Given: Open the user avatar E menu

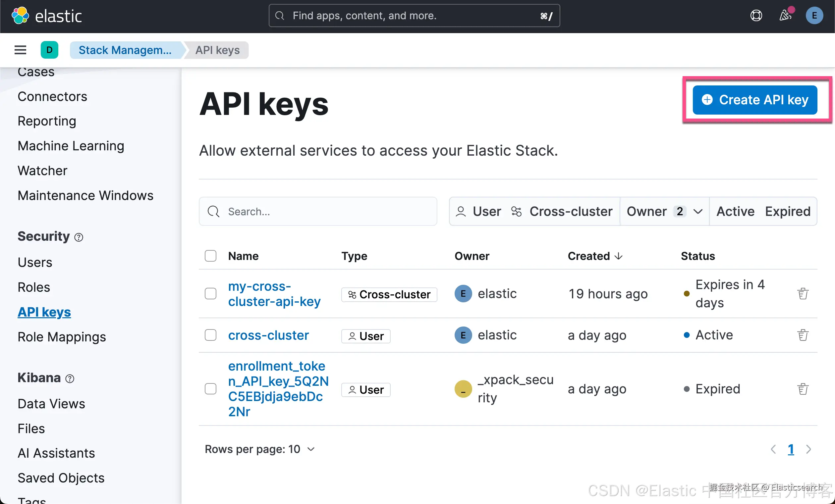Looking at the screenshot, I should click(814, 16).
